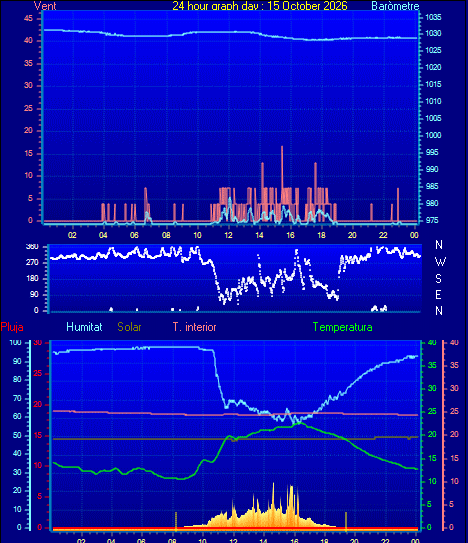Click the 'Humitat' legend label
This screenshot has height=543, width=468.
pyautogui.click(x=84, y=327)
